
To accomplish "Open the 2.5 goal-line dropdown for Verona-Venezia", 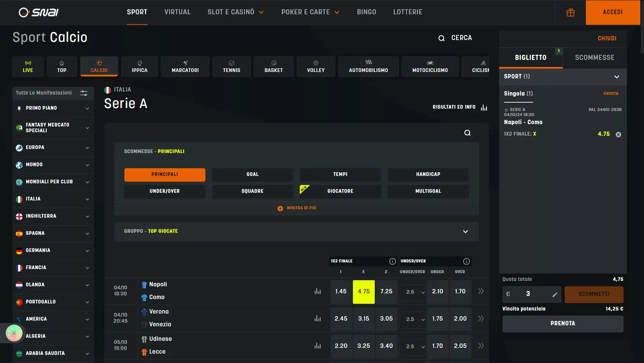I will tap(413, 319).
